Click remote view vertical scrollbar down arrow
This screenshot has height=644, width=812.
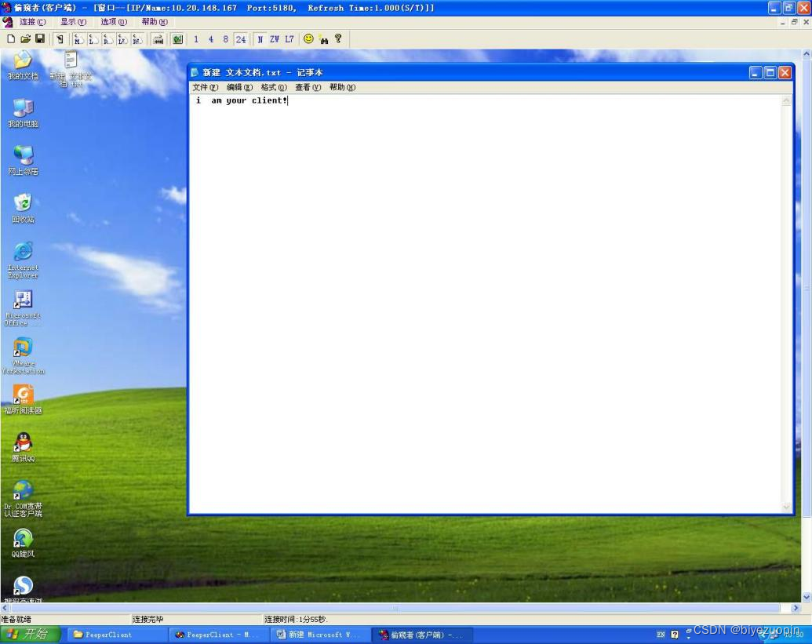point(807,598)
